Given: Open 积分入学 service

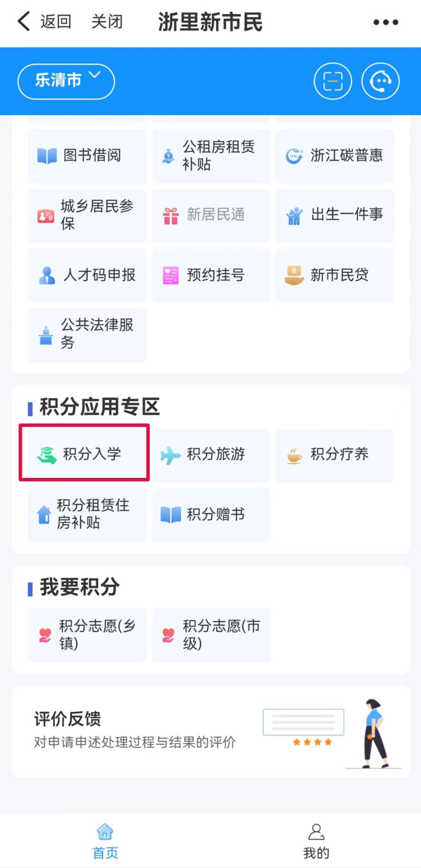Looking at the screenshot, I should coord(87,454).
